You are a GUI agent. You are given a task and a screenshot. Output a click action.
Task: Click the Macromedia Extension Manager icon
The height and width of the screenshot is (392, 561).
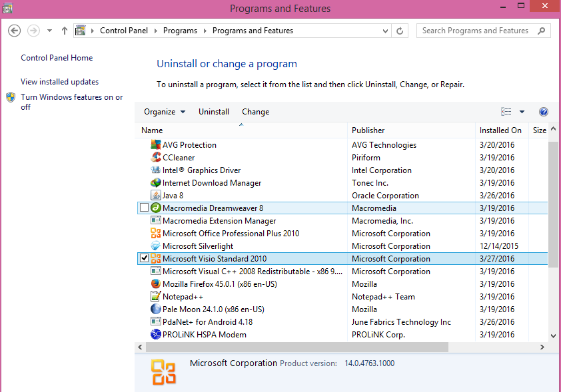click(x=156, y=220)
